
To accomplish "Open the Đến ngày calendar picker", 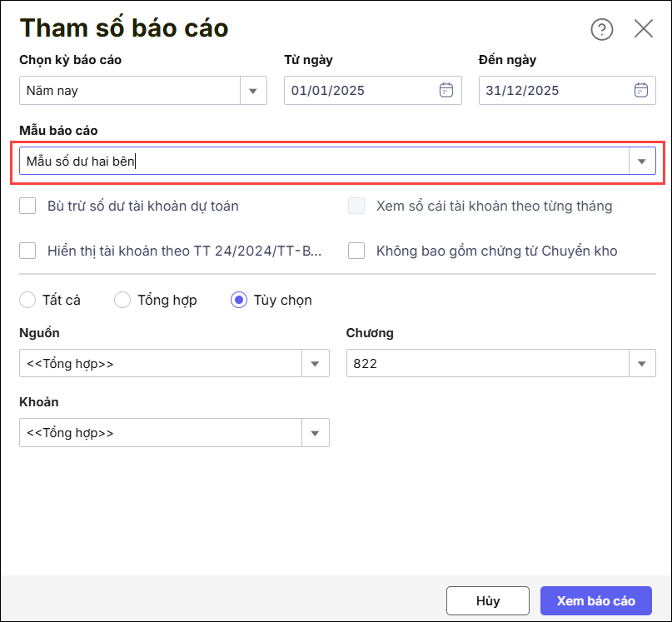I will coord(640,90).
